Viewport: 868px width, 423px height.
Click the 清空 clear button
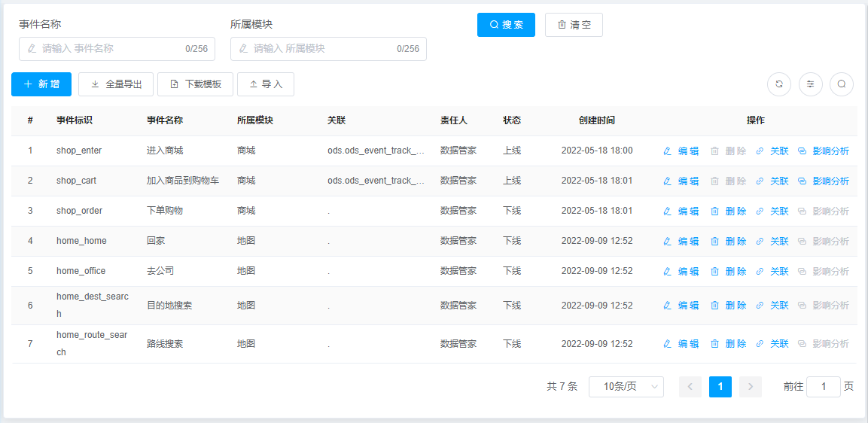click(574, 25)
